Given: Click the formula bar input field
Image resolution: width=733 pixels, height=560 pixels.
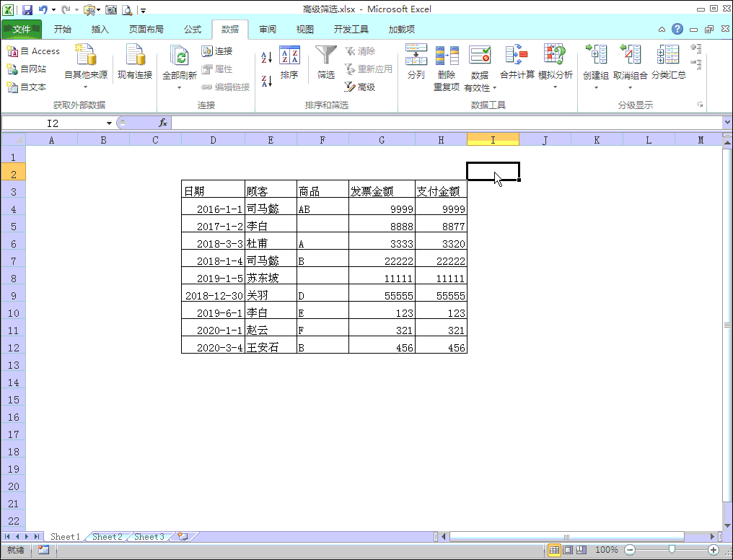Looking at the screenshot, I should 447,123.
